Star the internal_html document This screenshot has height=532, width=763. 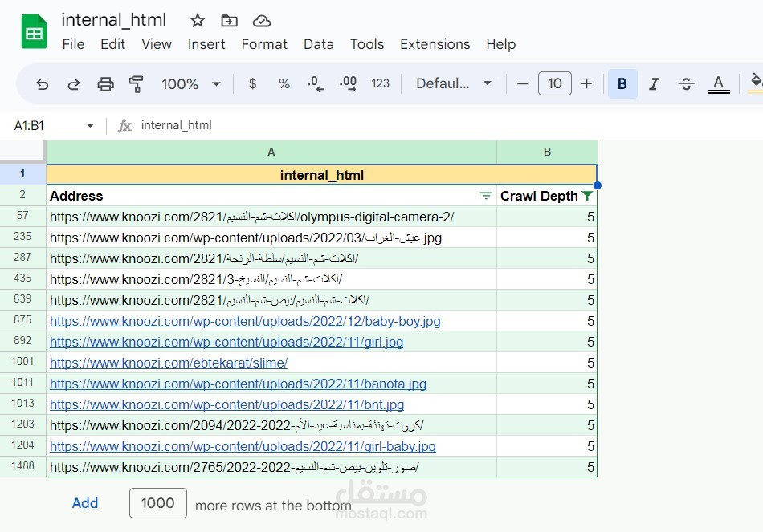(197, 20)
